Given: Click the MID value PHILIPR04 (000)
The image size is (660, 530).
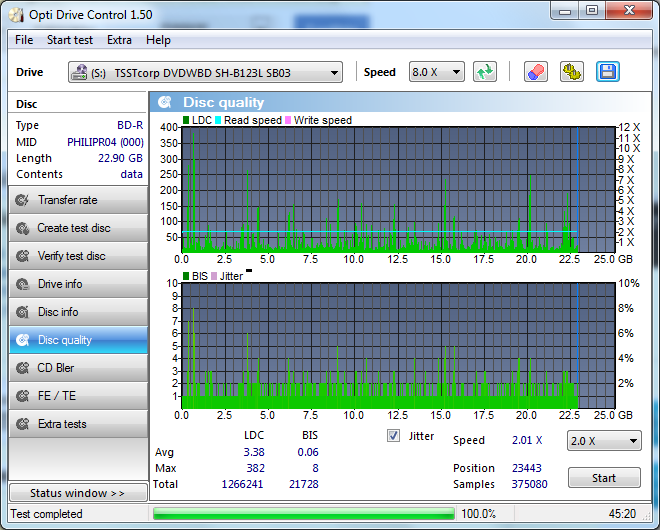Looking at the screenshot, I should pos(105,142).
